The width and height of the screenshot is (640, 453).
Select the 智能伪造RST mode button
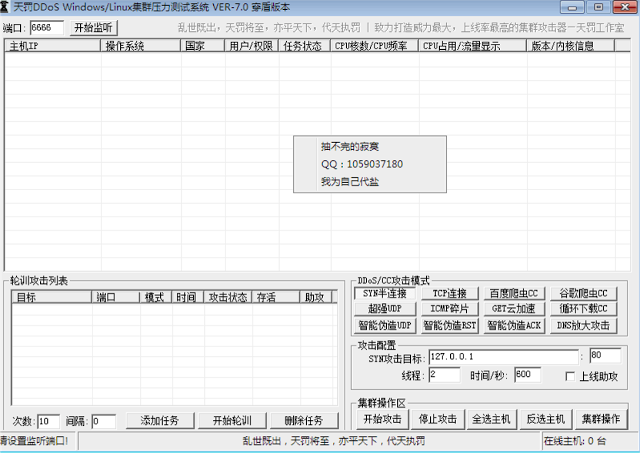coord(450,325)
